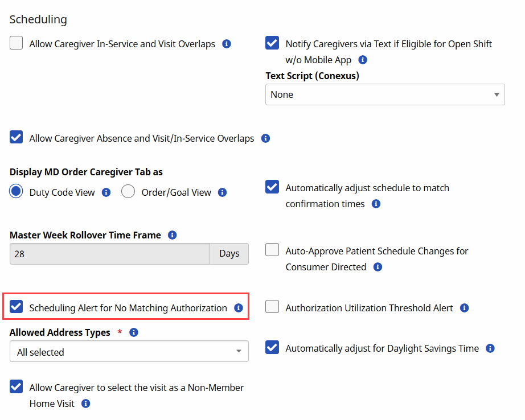The width and height of the screenshot is (525, 420).
Task: Open the Text Script (Conexus) dropdown
Action: (385, 94)
